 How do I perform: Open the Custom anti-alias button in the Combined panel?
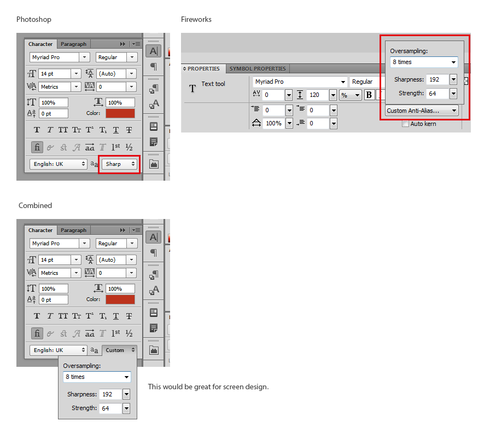click(119, 350)
